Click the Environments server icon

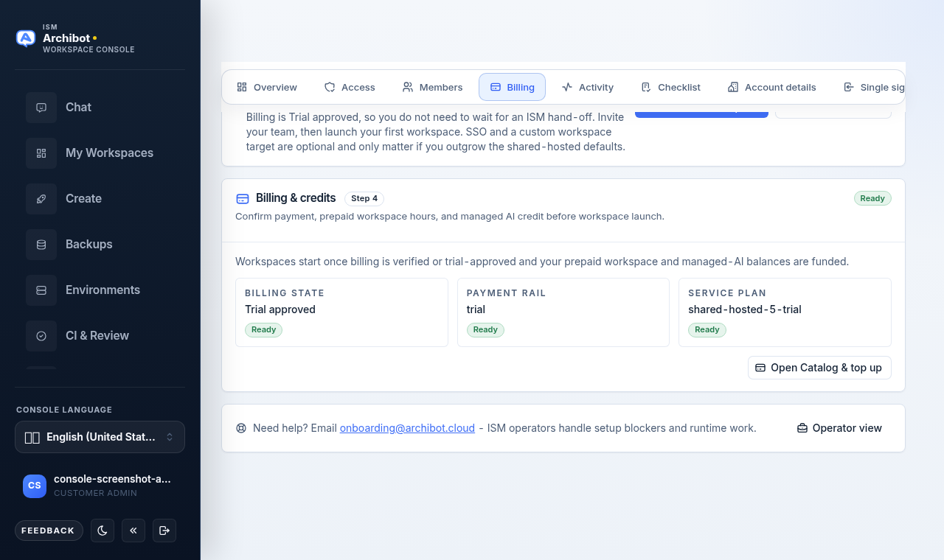pos(41,290)
